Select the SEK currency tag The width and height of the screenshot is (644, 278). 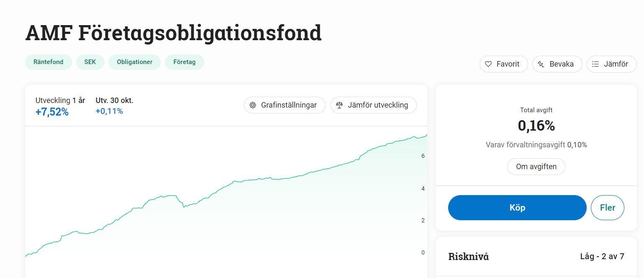pos(90,62)
